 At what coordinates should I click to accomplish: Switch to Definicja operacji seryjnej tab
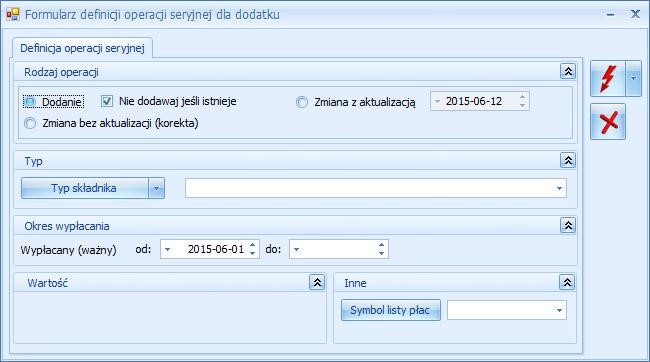(x=82, y=48)
